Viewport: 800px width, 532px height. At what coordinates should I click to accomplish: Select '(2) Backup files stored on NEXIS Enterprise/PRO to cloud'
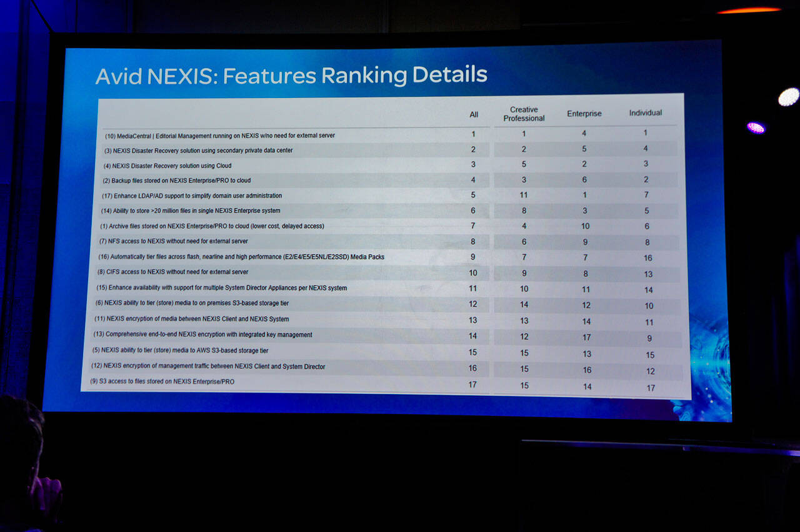point(176,181)
